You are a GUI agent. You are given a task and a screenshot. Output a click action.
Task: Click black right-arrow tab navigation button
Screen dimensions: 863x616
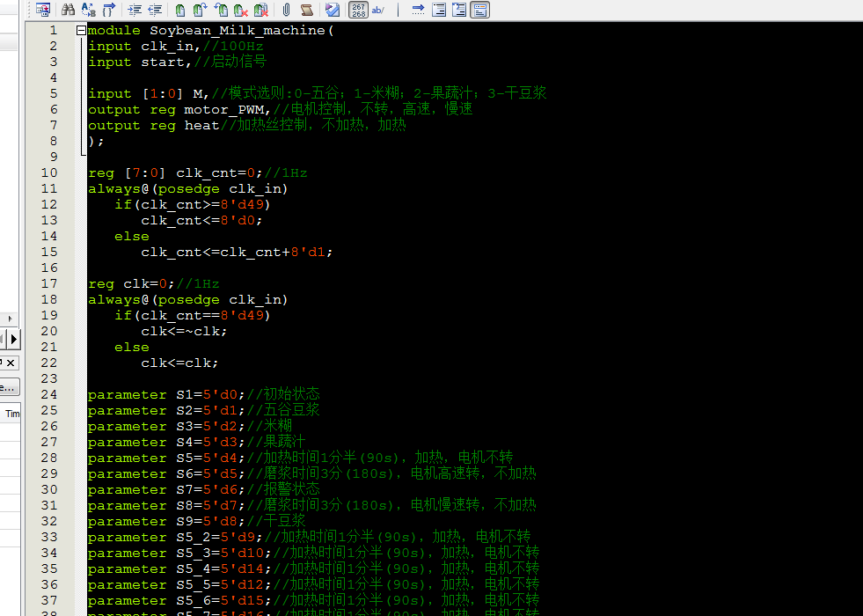point(14,339)
